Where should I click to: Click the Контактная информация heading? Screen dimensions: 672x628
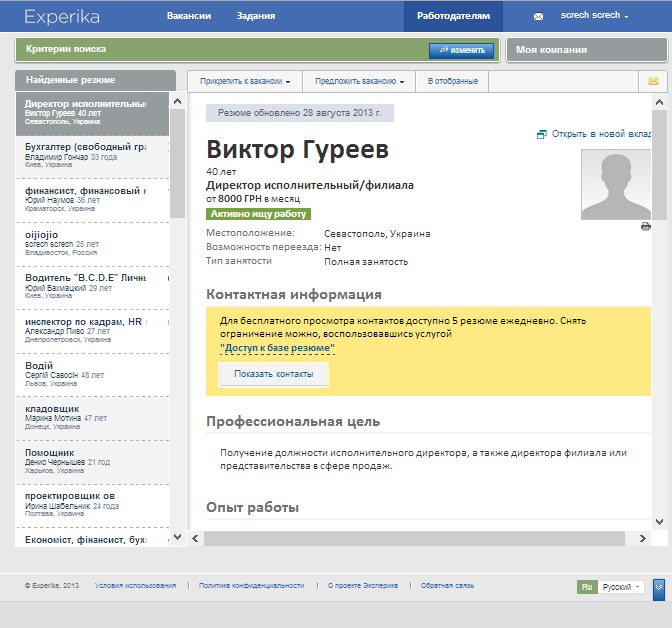point(294,294)
